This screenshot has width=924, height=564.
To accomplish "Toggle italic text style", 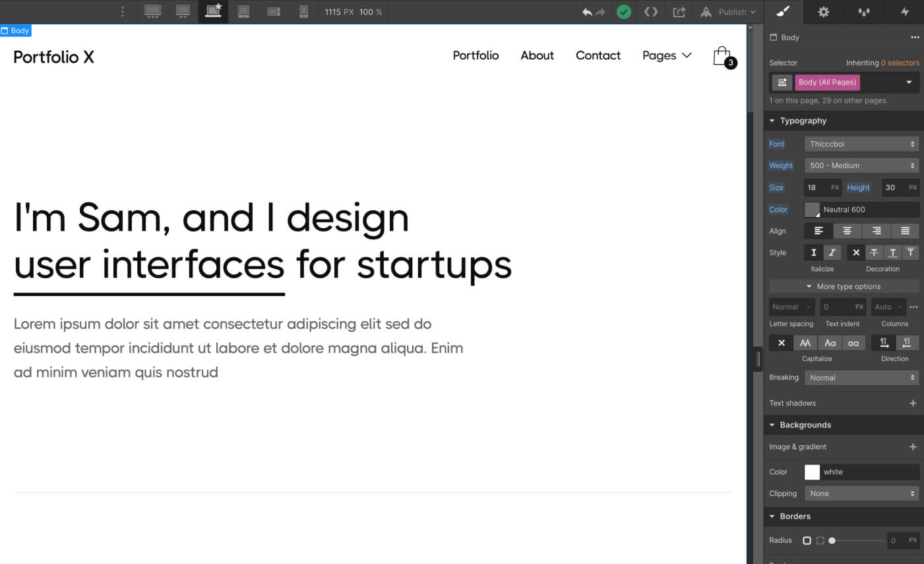I will (x=832, y=252).
